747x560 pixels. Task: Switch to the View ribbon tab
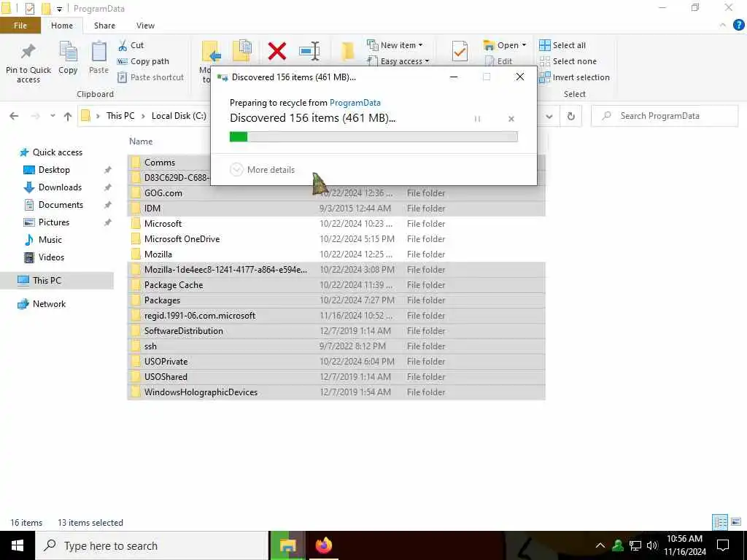coord(145,26)
